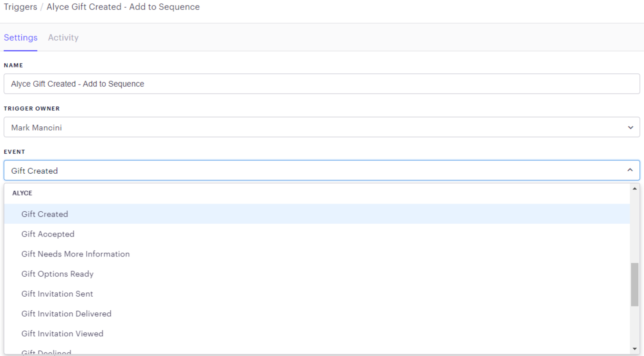
Task: Open the Settings tab
Action: pyautogui.click(x=21, y=38)
